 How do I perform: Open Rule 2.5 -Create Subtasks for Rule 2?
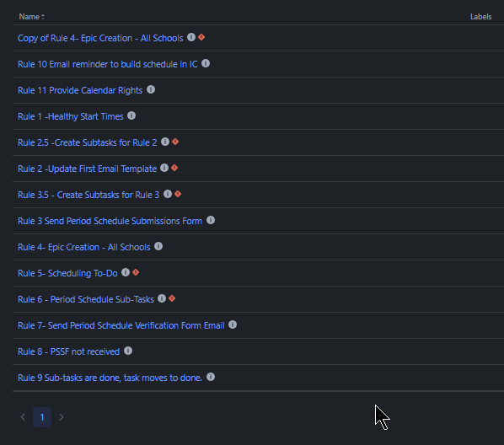pyautogui.click(x=88, y=142)
